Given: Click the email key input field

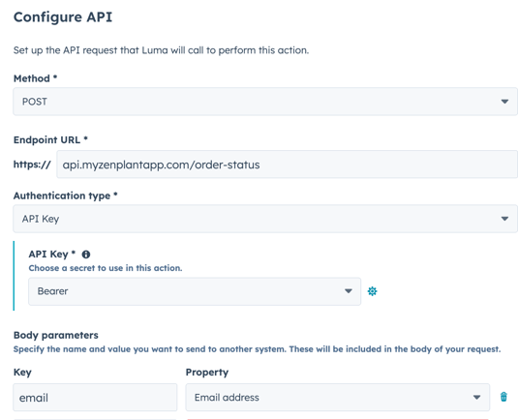Looking at the screenshot, I should [95, 397].
